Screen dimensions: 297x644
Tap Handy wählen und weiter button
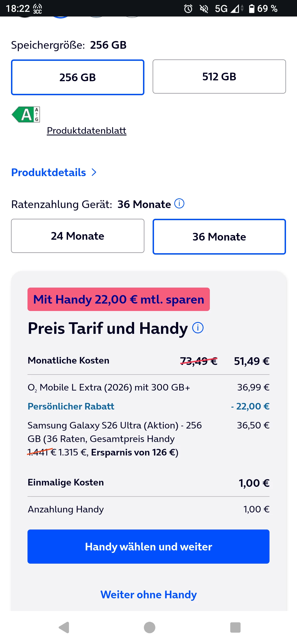[148, 547]
